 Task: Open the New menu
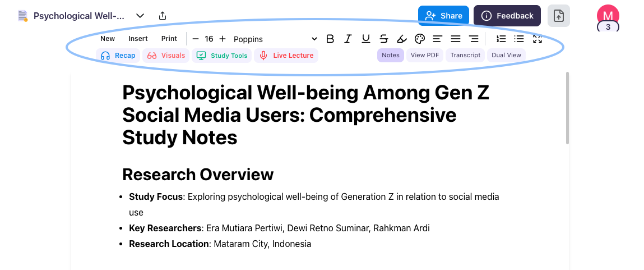coord(108,39)
